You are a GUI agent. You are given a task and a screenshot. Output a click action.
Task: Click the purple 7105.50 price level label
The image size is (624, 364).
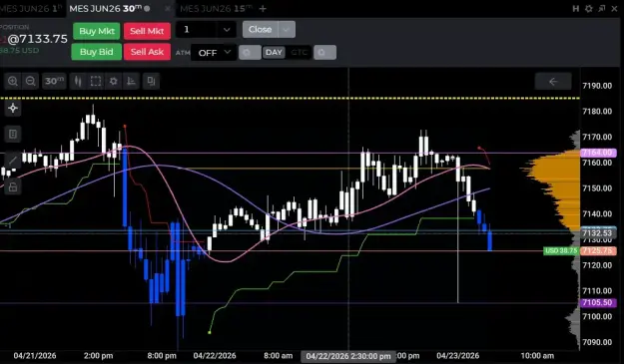(x=598, y=303)
